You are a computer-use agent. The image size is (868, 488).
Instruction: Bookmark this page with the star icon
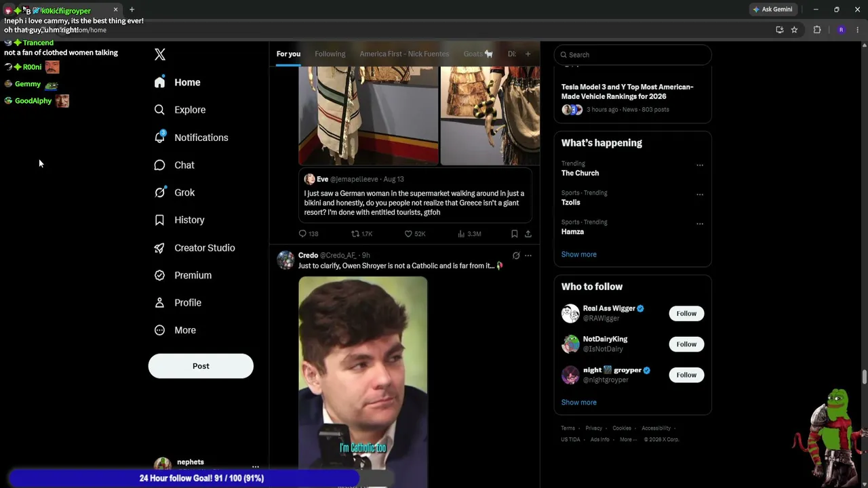point(794,30)
